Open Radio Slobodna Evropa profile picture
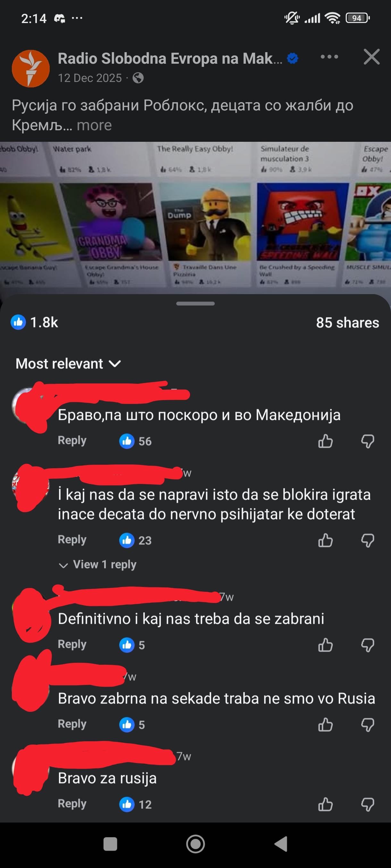 tap(31, 68)
